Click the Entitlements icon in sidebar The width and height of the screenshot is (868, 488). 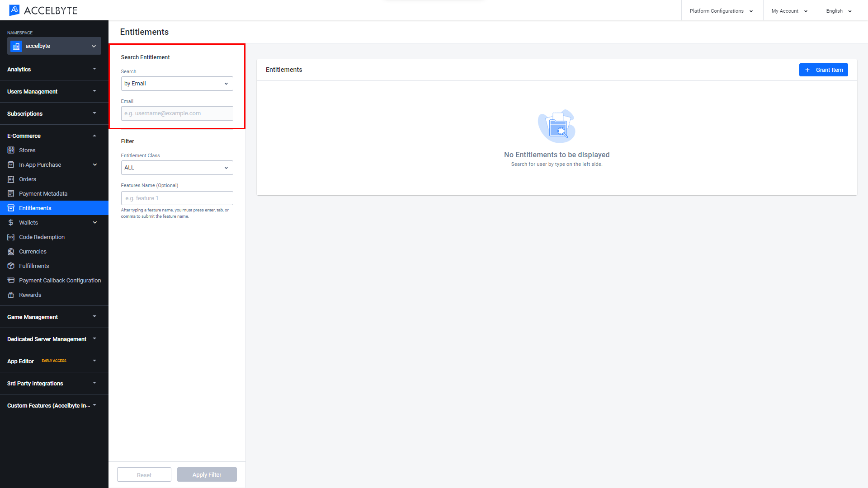(x=11, y=208)
